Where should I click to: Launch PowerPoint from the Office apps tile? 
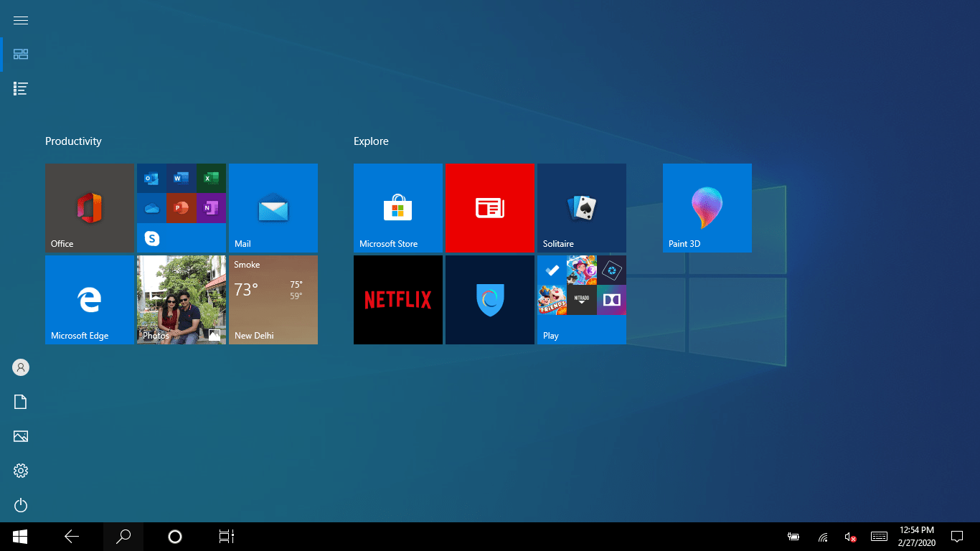point(181,208)
